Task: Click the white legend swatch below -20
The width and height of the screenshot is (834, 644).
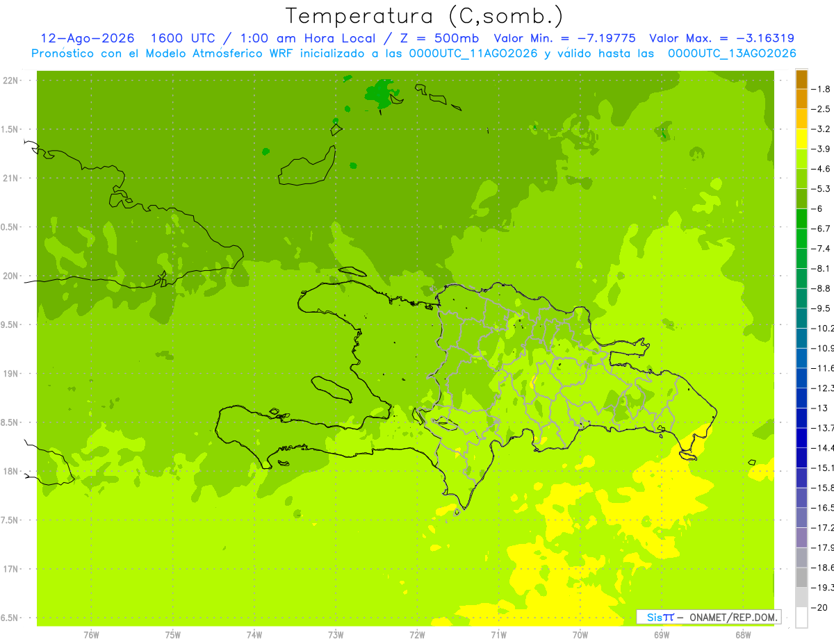Action: (801, 618)
